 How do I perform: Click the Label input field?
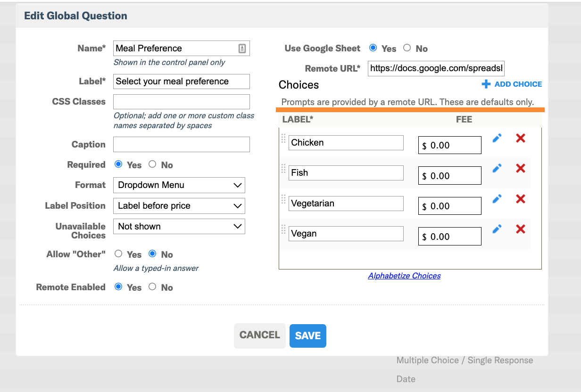(x=182, y=81)
